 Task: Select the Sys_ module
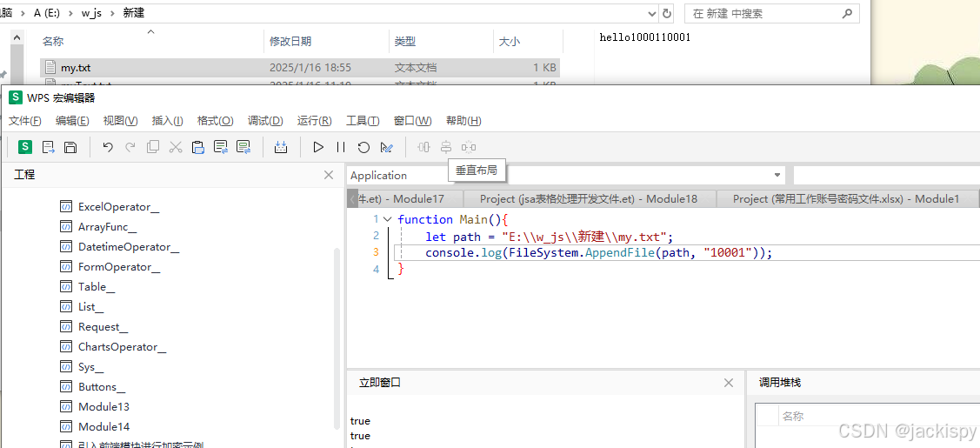[90, 367]
